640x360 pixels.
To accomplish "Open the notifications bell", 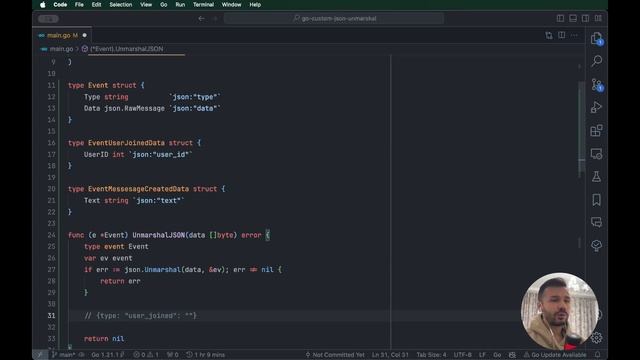I will tap(598, 355).
